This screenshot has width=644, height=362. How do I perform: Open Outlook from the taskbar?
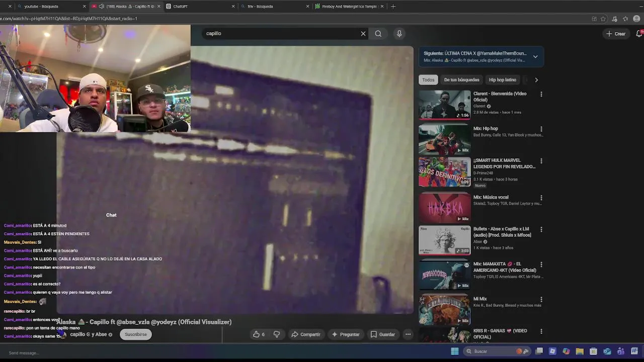[x=607, y=351]
